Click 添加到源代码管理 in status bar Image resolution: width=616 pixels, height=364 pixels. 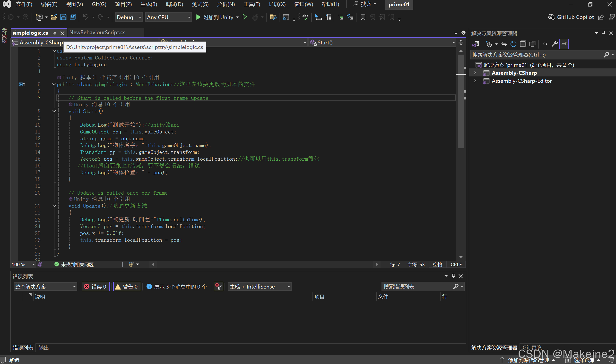tap(528, 360)
